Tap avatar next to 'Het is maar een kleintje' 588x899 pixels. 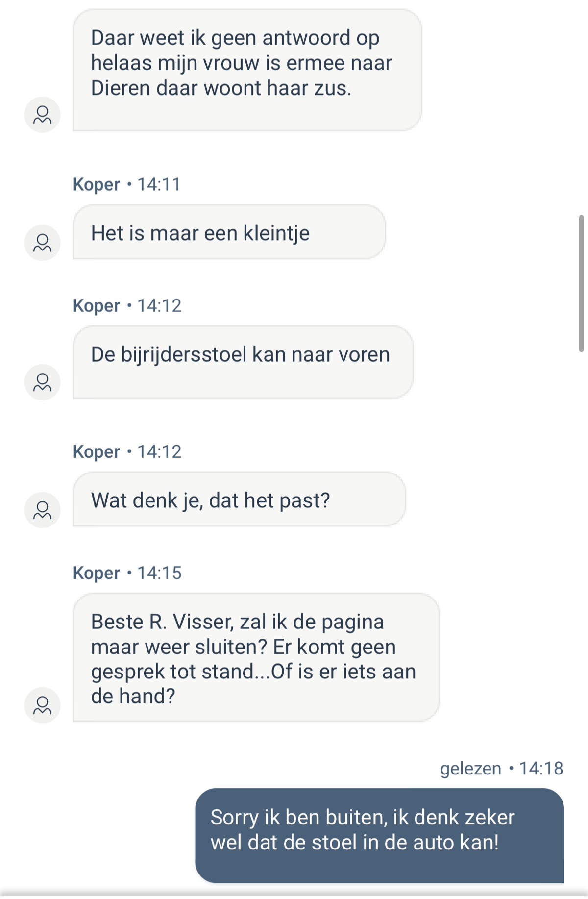[43, 243]
